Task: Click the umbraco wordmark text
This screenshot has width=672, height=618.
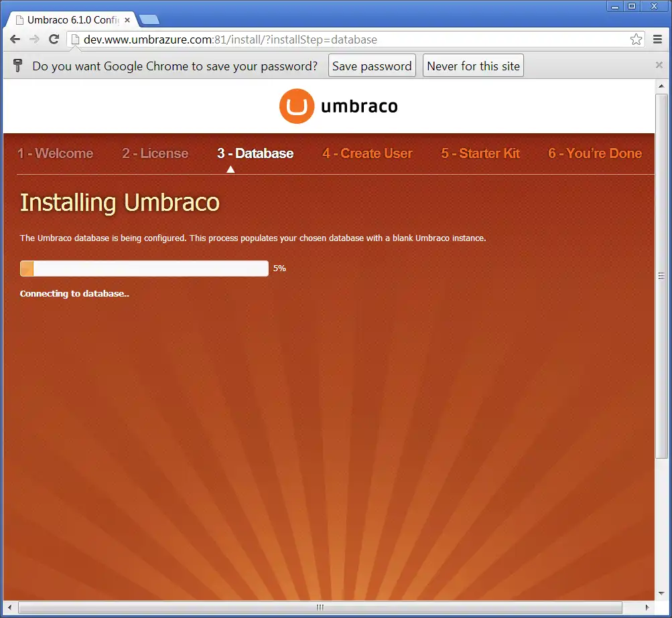Action: (x=359, y=106)
